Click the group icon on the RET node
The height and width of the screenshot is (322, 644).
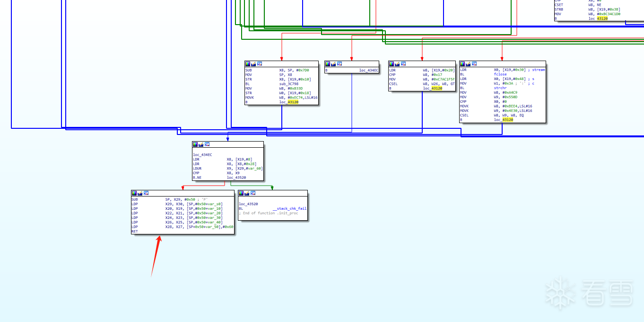pos(146,193)
